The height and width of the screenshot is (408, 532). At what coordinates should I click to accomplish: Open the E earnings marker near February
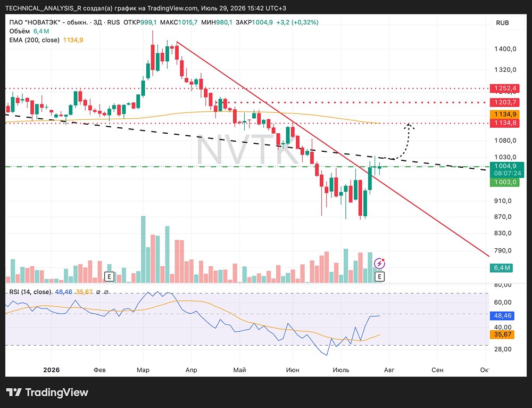109,277
